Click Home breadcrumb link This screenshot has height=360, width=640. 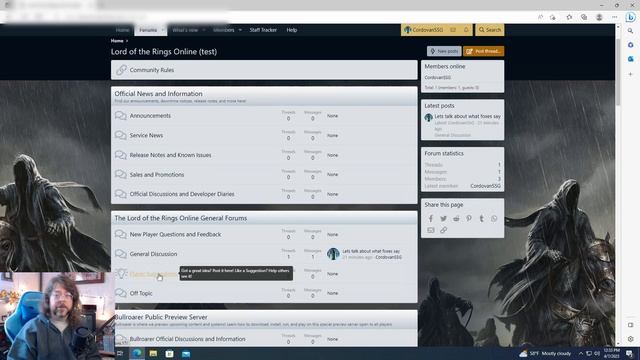click(117, 41)
